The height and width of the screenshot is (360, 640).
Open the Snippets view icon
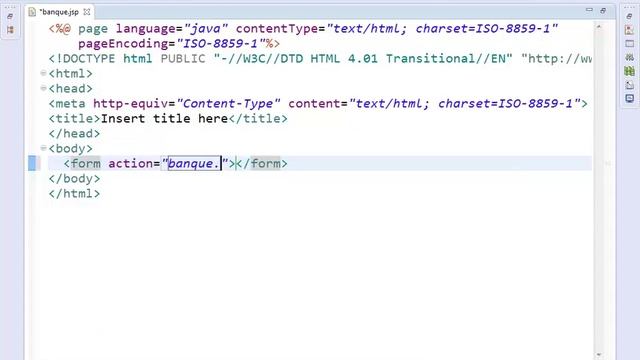(x=629, y=85)
